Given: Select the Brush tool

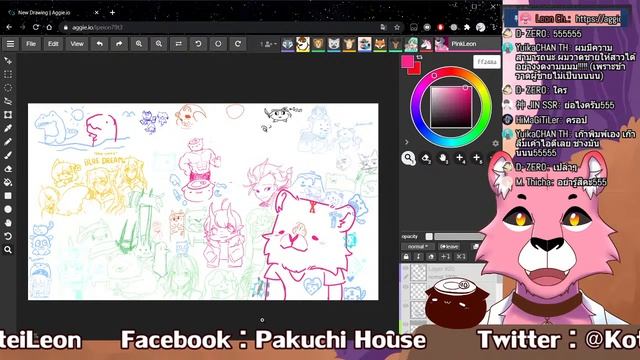Looking at the screenshot, I should tap(8, 155).
